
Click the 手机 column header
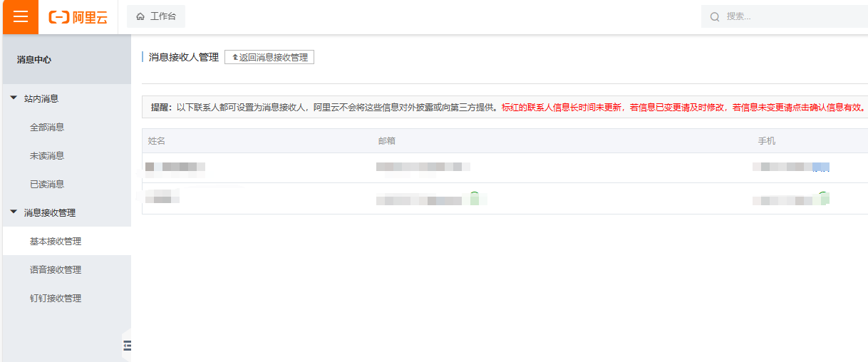tap(767, 141)
